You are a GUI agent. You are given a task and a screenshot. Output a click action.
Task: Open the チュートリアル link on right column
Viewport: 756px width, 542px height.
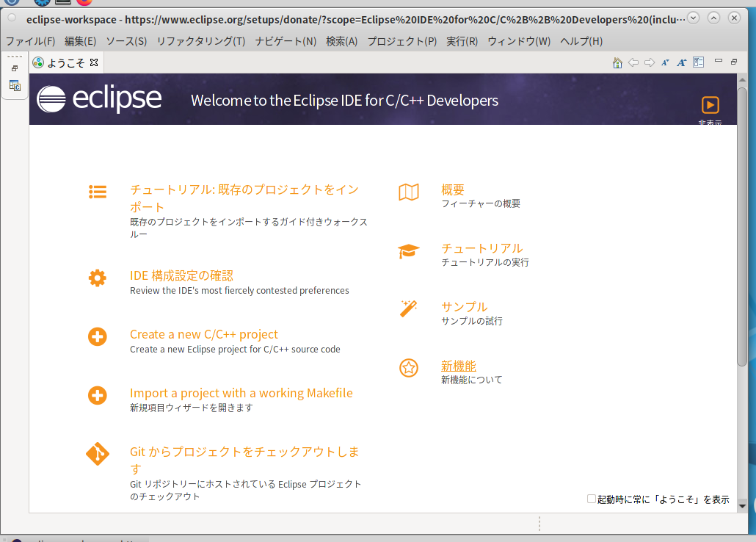[482, 248]
